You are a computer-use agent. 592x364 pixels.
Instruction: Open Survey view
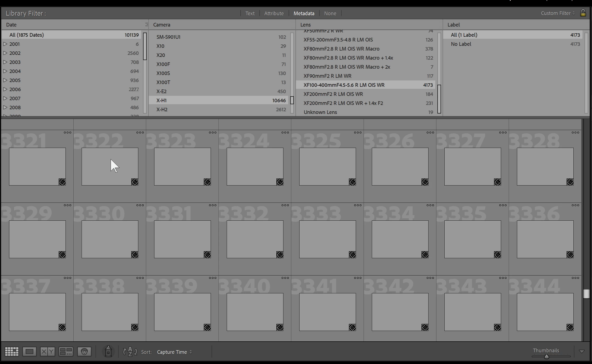tap(66, 352)
